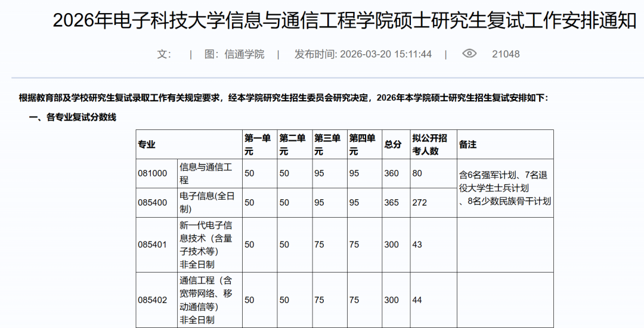Image resolution: width=644 pixels, height=328 pixels.
Task: Select the section heading 一、各专业复试分数线
Action: tap(72, 117)
